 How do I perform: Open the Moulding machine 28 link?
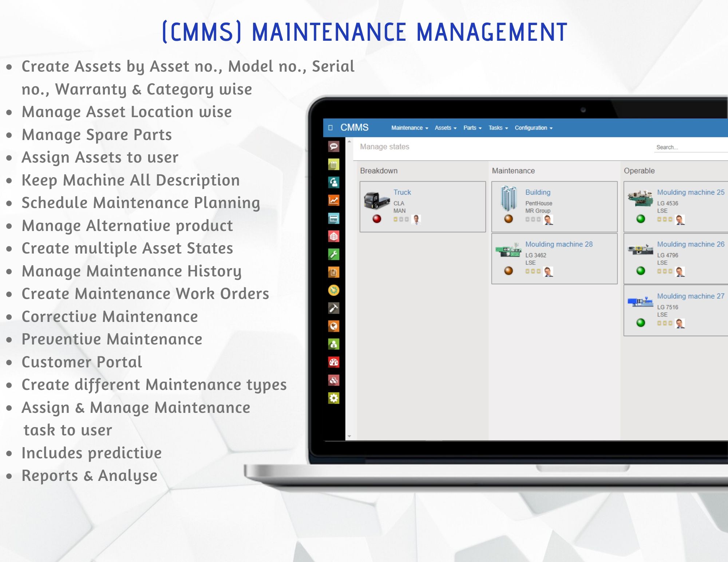click(x=559, y=244)
